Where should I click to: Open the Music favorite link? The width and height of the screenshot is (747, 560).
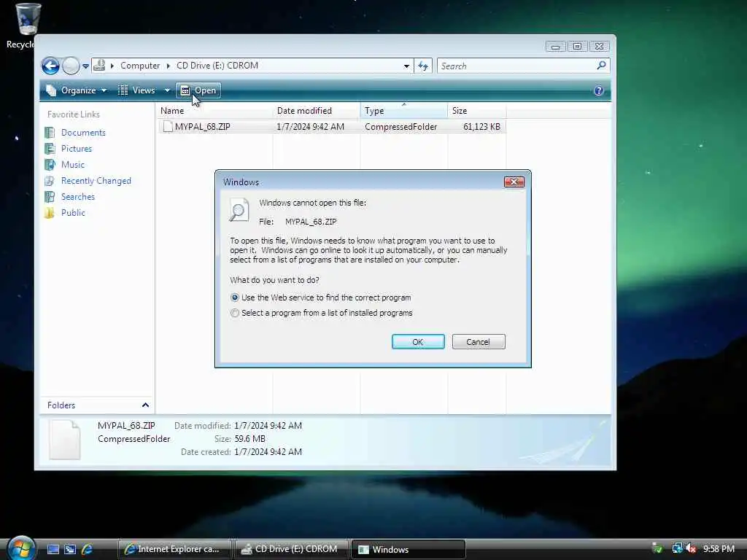tap(72, 165)
